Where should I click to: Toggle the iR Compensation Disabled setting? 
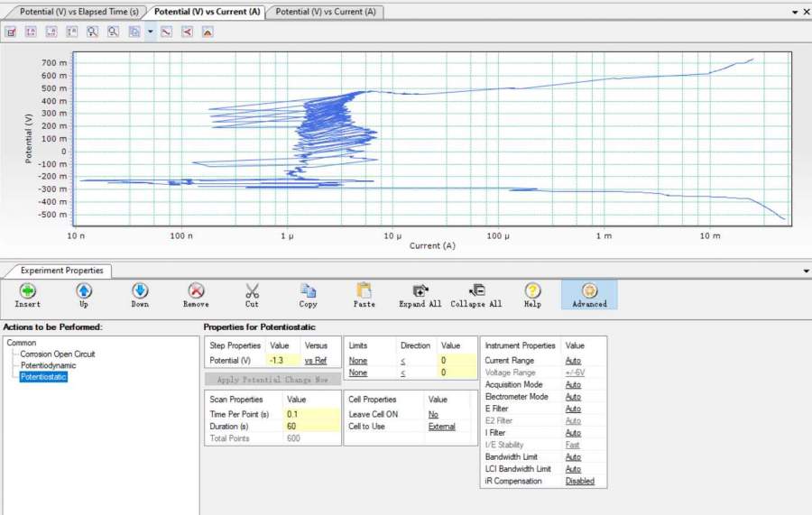(580, 481)
